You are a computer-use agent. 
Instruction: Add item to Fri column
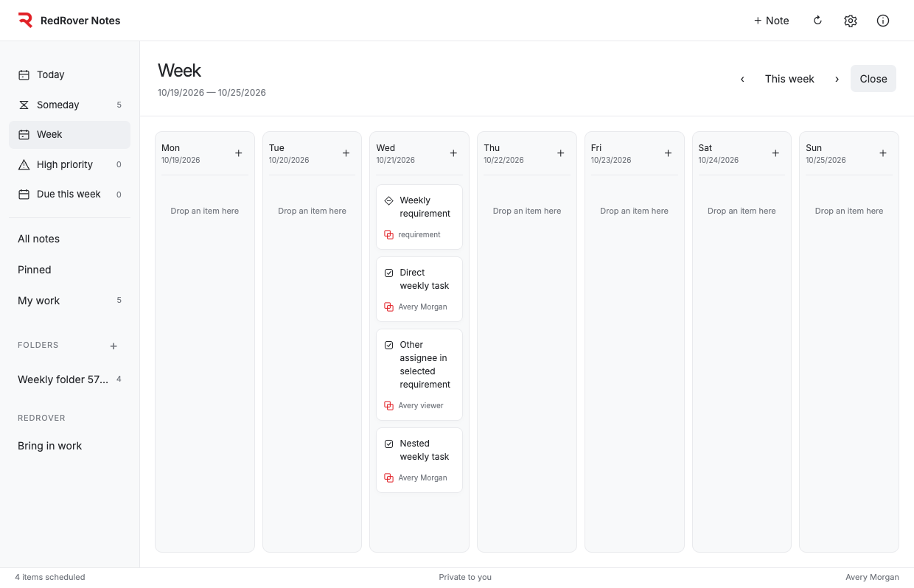coord(668,153)
